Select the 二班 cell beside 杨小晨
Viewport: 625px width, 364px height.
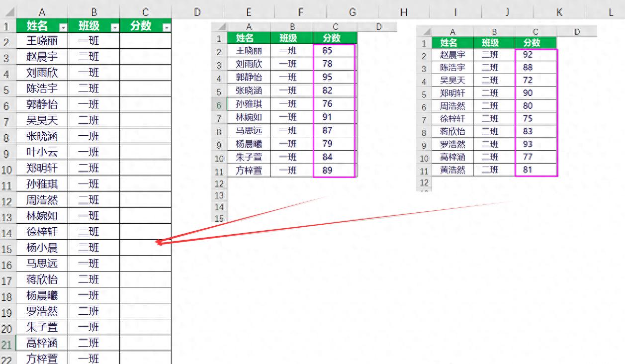pyautogui.click(x=93, y=248)
